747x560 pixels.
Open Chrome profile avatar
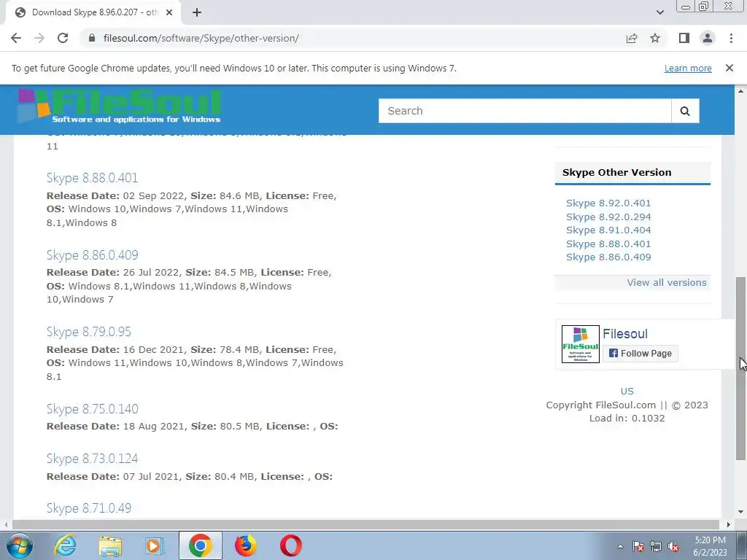tap(708, 38)
